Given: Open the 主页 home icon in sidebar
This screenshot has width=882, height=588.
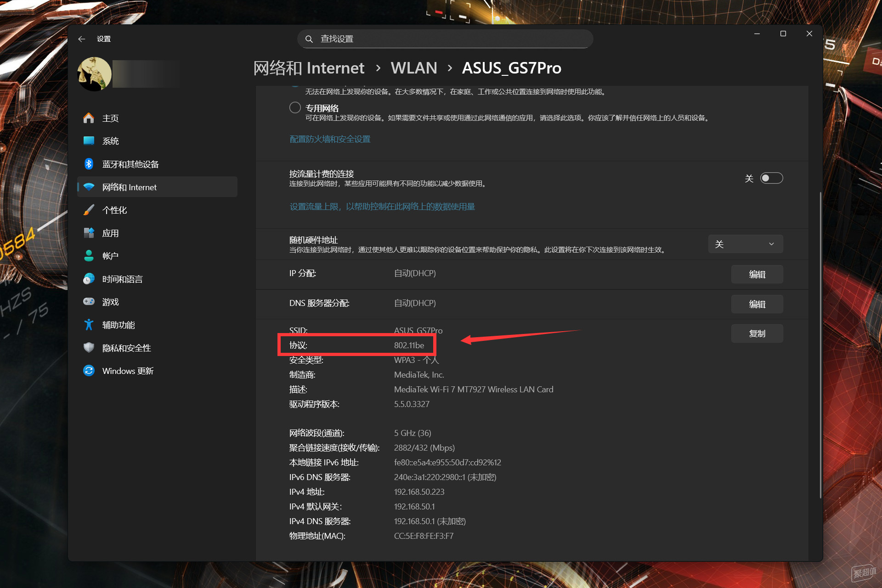Looking at the screenshot, I should coord(89,118).
